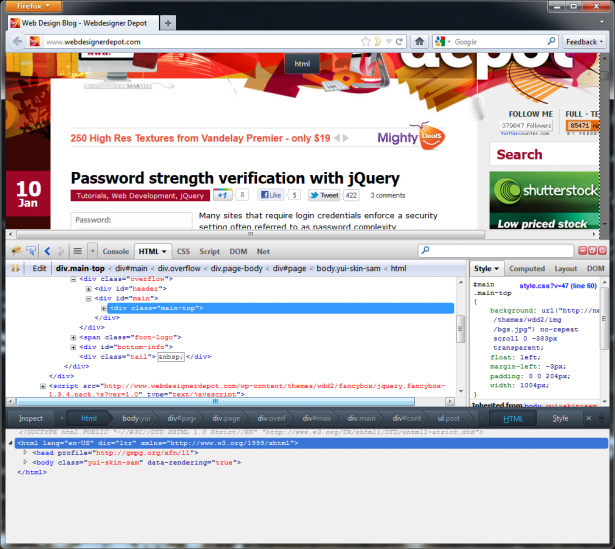Screen dimensions: 615x549
Task: Collapse the html node in bottom inspector
Action: 11,443
